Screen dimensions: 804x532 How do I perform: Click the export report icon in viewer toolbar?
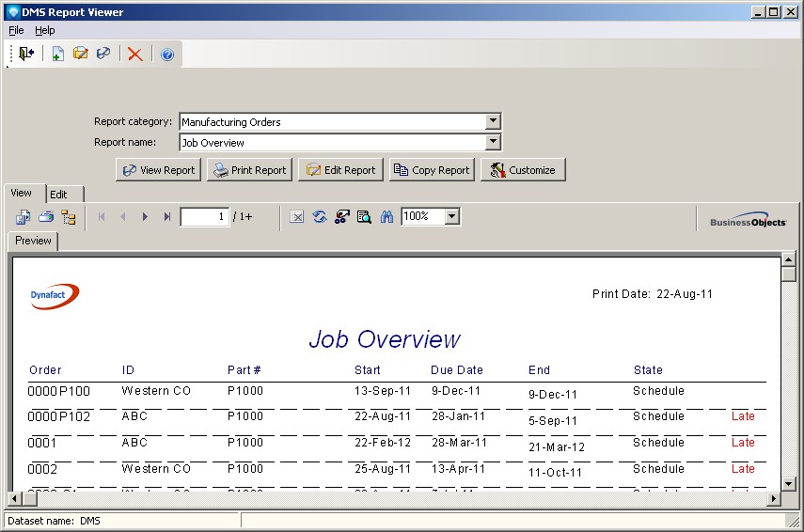click(24, 217)
